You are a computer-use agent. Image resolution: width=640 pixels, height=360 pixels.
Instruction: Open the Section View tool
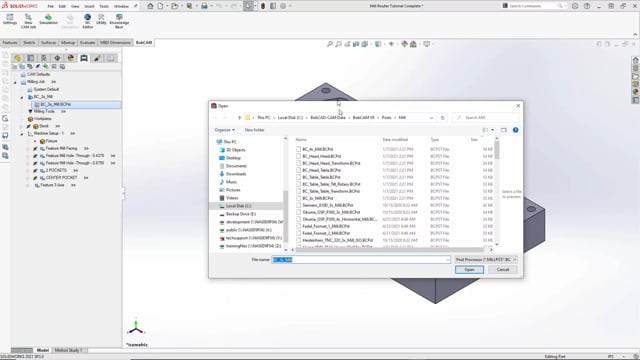(356, 44)
